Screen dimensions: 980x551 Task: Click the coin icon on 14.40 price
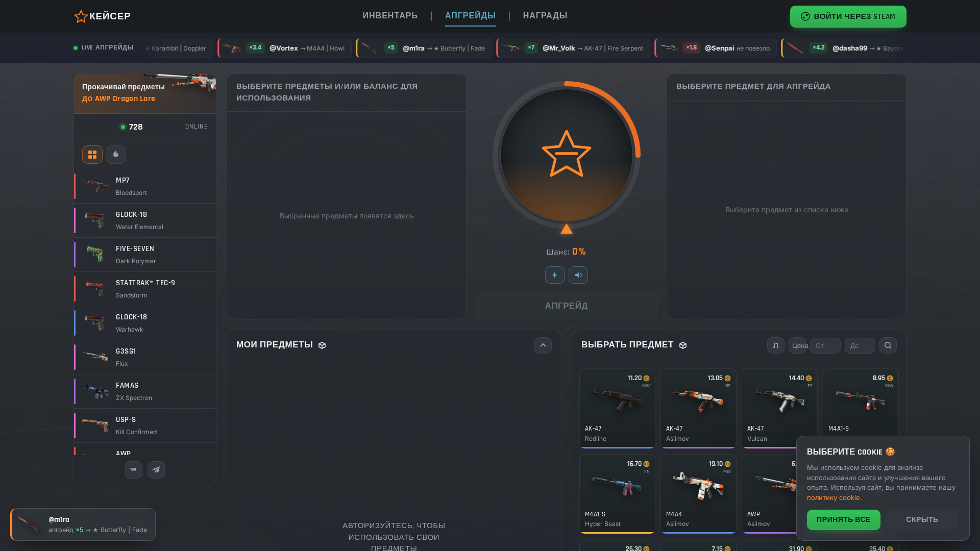(808, 379)
